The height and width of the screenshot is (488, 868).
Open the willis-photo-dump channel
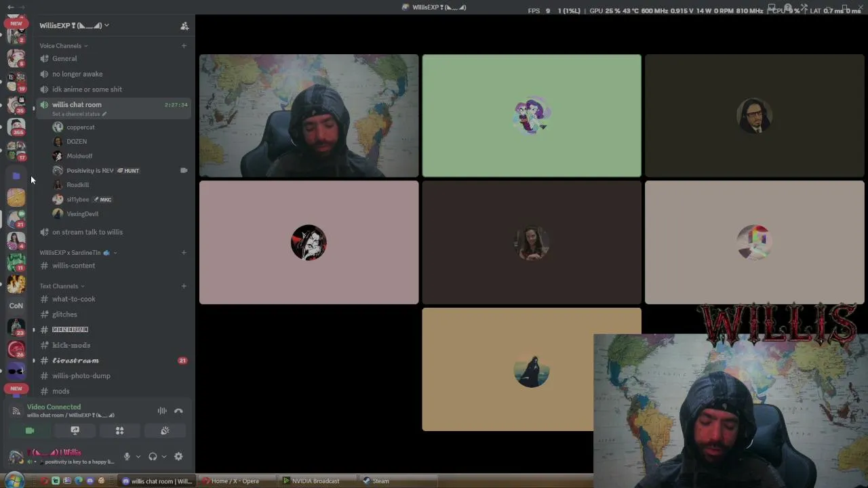[x=114, y=375]
